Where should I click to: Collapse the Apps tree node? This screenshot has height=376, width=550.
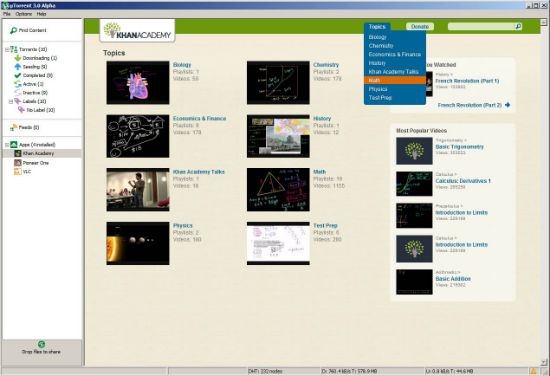[7, 145]
